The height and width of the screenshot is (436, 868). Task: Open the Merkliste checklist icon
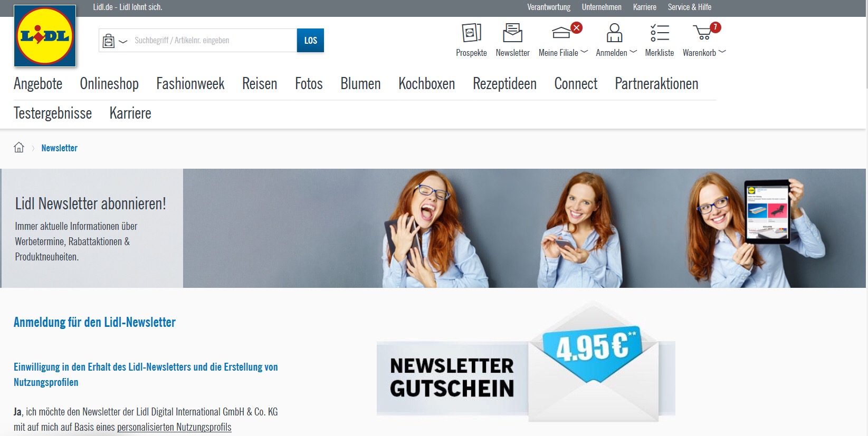coord(660,33)
